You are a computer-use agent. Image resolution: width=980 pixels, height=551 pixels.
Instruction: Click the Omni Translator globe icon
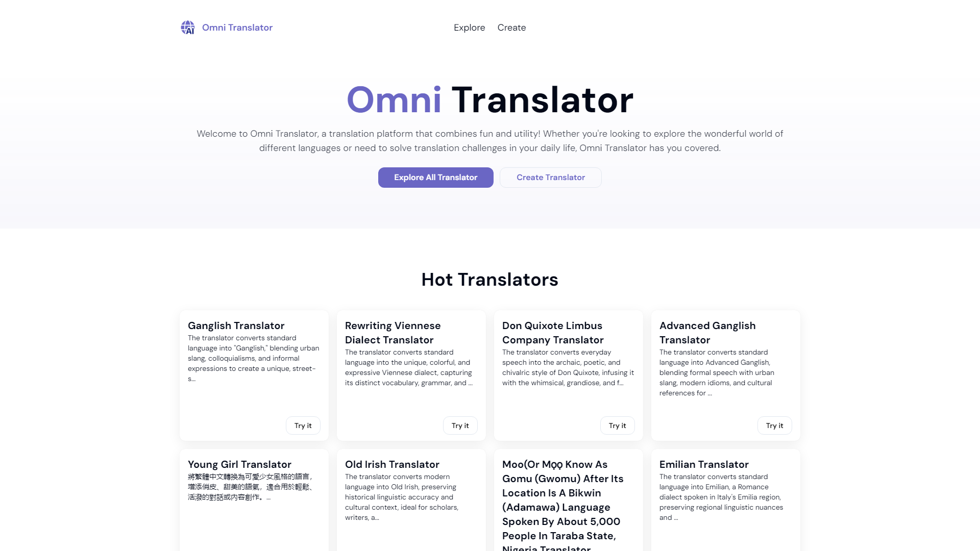[x=187, y=27]
